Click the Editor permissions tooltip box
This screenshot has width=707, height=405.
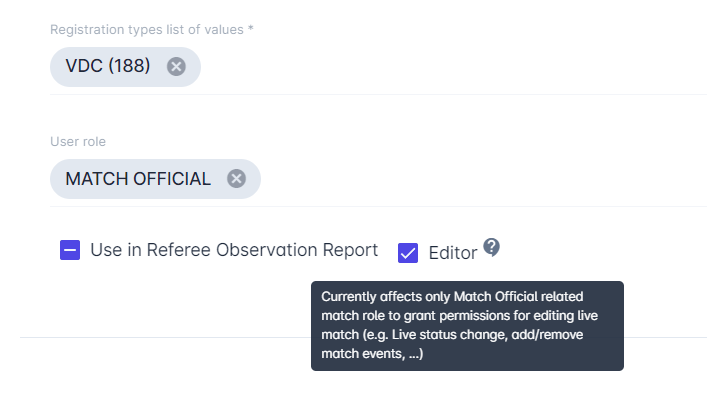point(467,326)
